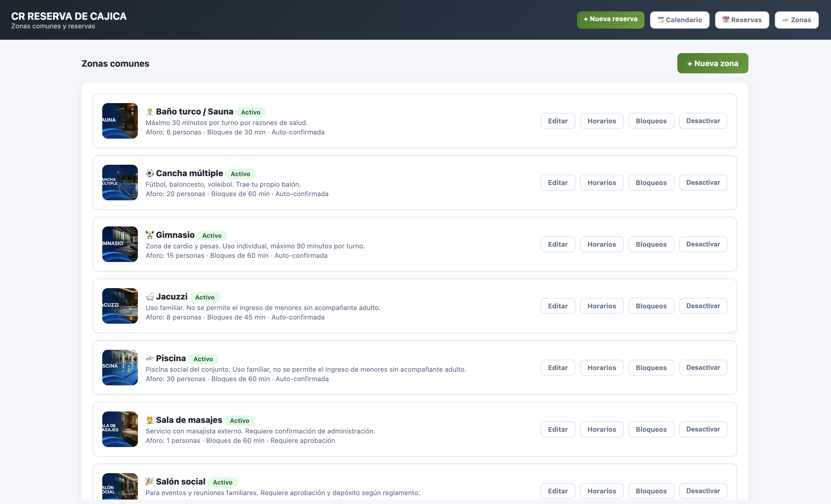
Task: Open Bloqueos for Sala de masajes
Action: (651, 429)
